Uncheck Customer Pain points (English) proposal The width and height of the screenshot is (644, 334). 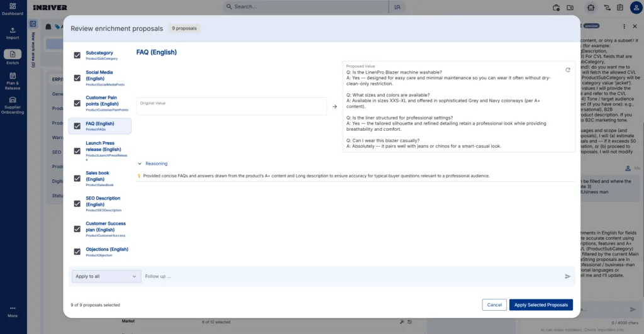coord(77,103)
